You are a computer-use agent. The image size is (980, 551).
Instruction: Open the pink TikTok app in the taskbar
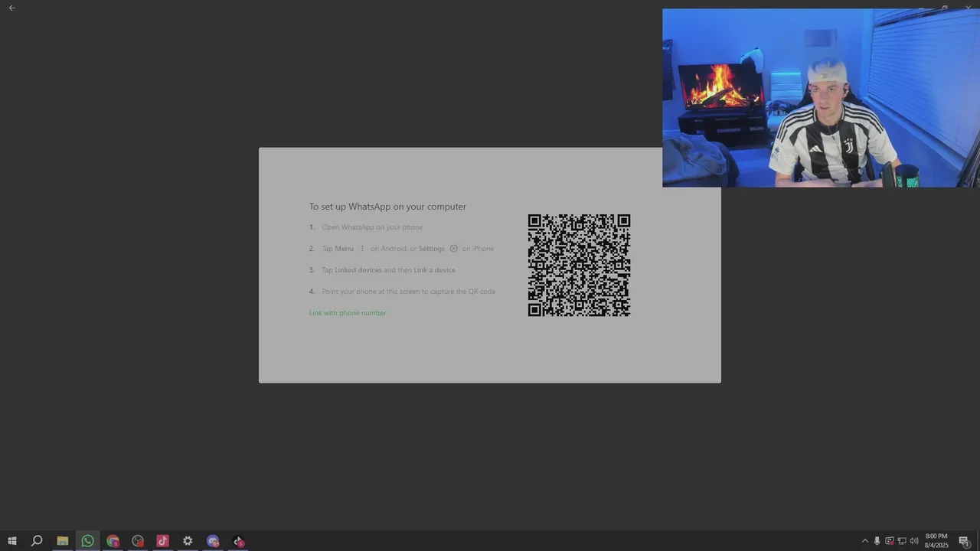click(x=162, y=541)
